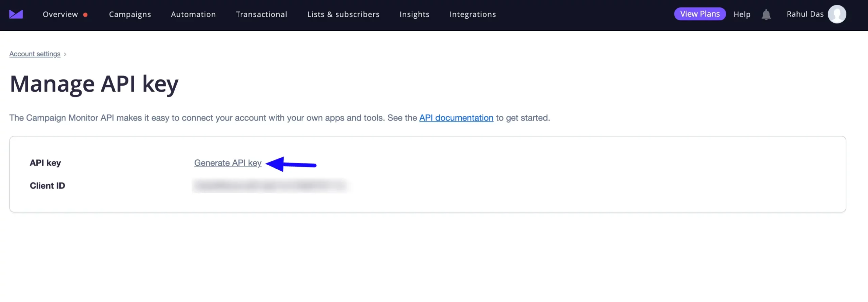Switch to Automation section

click(193, 14)
